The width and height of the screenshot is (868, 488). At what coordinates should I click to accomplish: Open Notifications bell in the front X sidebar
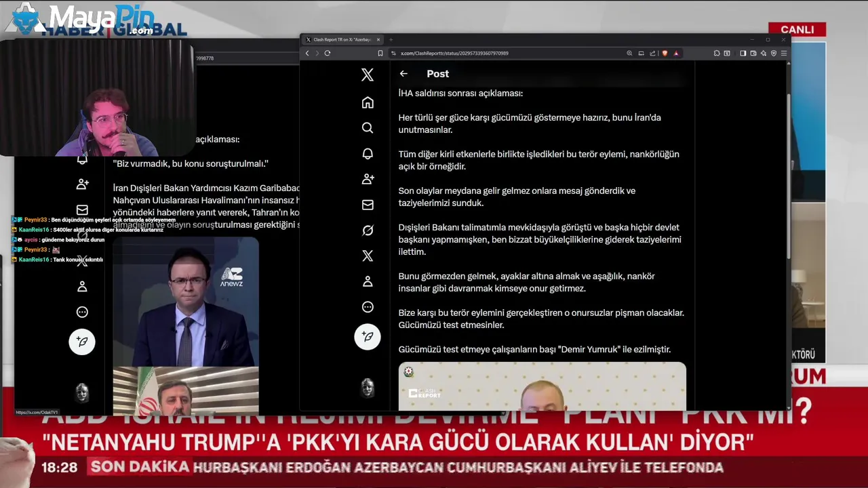pos(368,154)
